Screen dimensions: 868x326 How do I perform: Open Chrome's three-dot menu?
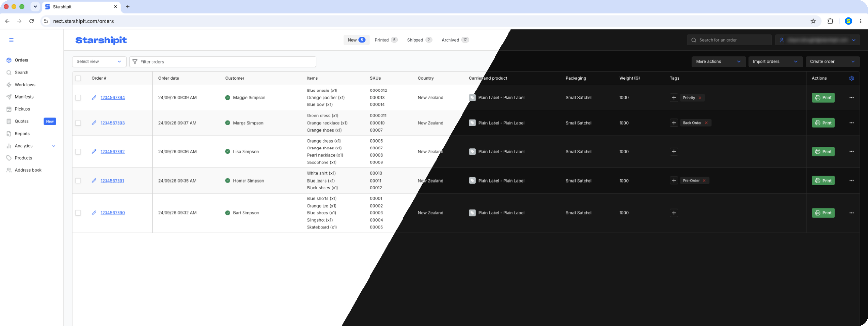pyautogui.click(x=860, y=21)
